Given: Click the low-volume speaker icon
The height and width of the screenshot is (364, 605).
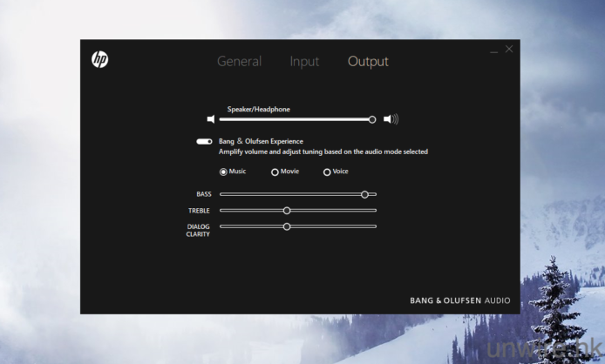Looking at the screenshot, I should click(x=210, y=119).
